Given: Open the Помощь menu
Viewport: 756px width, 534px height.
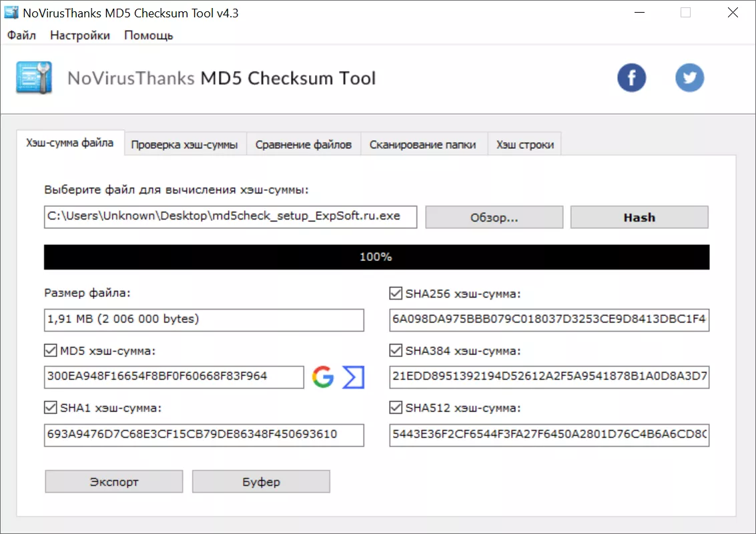Looking at the screenshot, I should (x=149, y=35).
